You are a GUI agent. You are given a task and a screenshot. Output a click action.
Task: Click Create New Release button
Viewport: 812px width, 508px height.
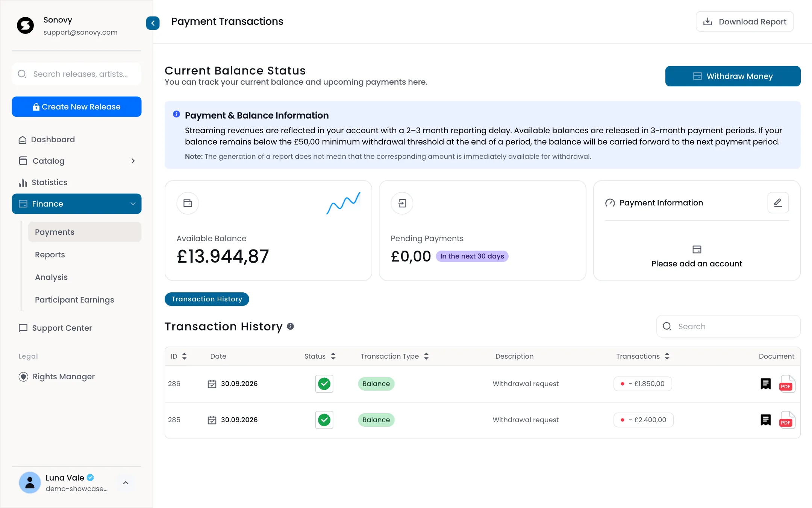[77, 107]
